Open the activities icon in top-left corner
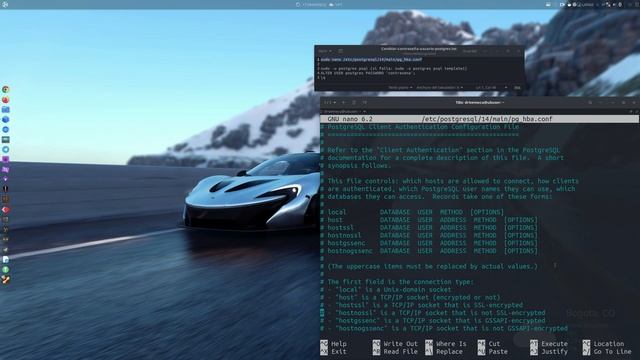 5,4
